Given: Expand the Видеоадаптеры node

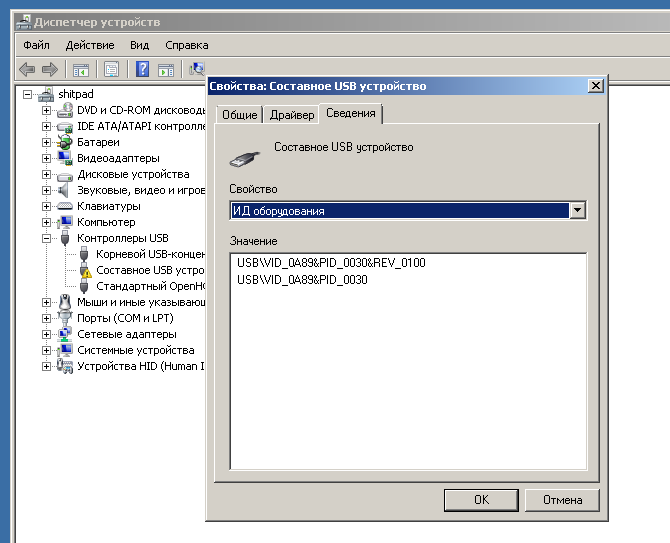Looking at the screenshot, I should 46,158.
